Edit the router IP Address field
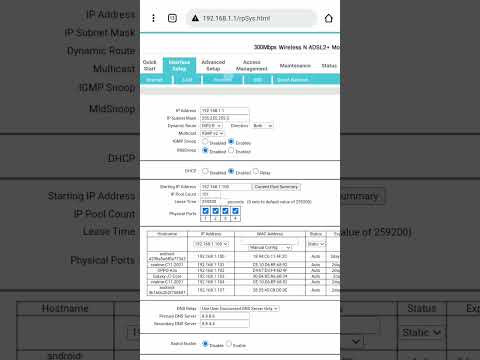Image resolution: width=480 pixels, height=360 pixels. pyautogui.click(x=224, y=110)
